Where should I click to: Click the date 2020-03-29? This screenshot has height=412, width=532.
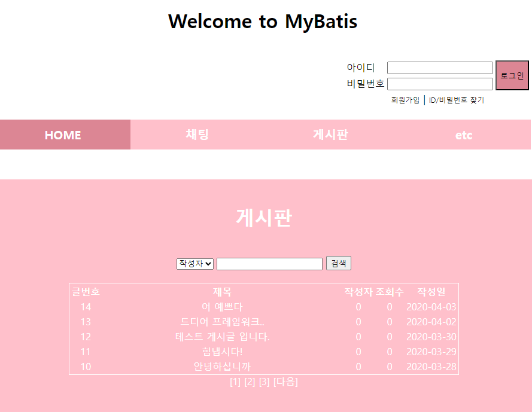pos(431,352)
